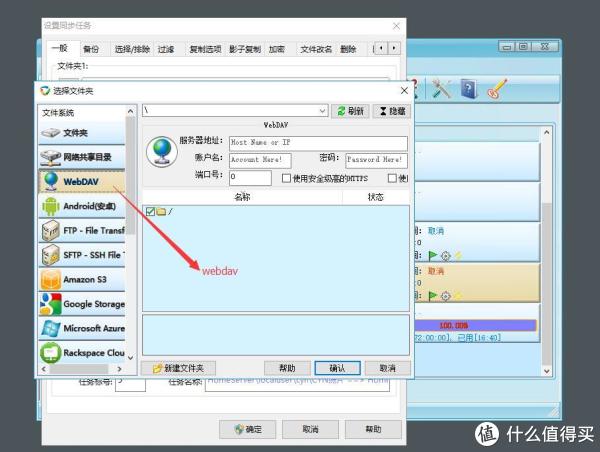Choose Google Storage entry
600x452 pixels.
82,304
